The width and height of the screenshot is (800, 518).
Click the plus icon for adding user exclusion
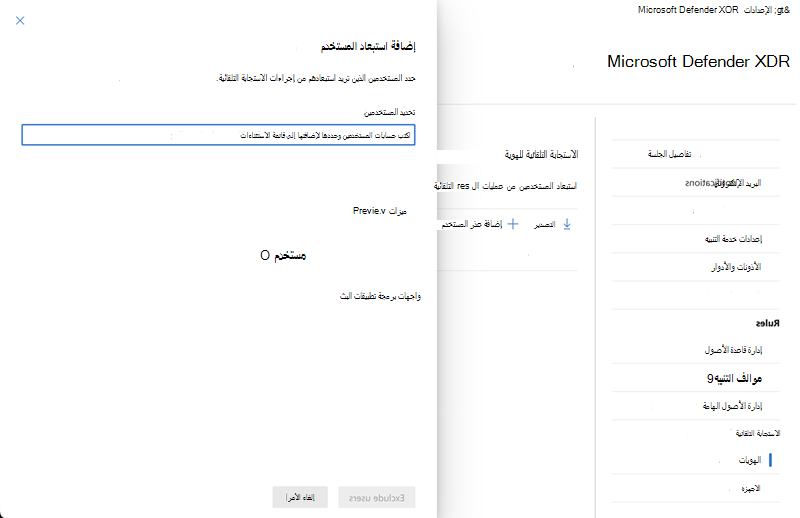tap(513, 224)
